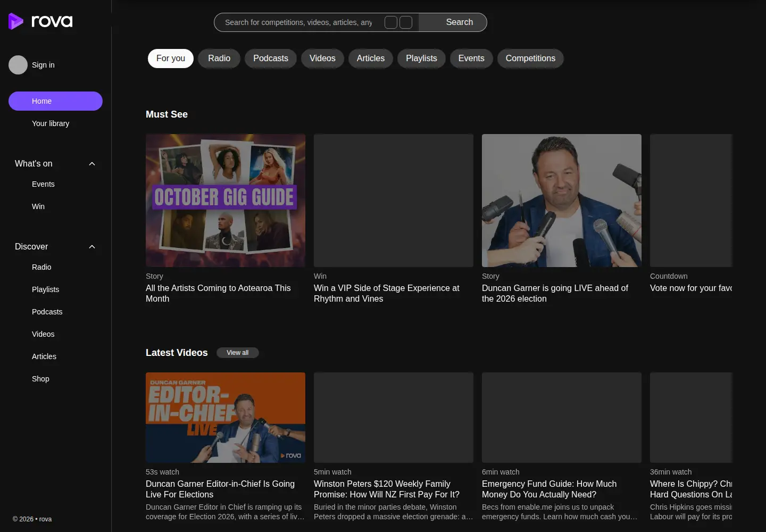Open Podcasts in the sidebar
Viewport: 766px width, 532px height.
tap(47, 312)
